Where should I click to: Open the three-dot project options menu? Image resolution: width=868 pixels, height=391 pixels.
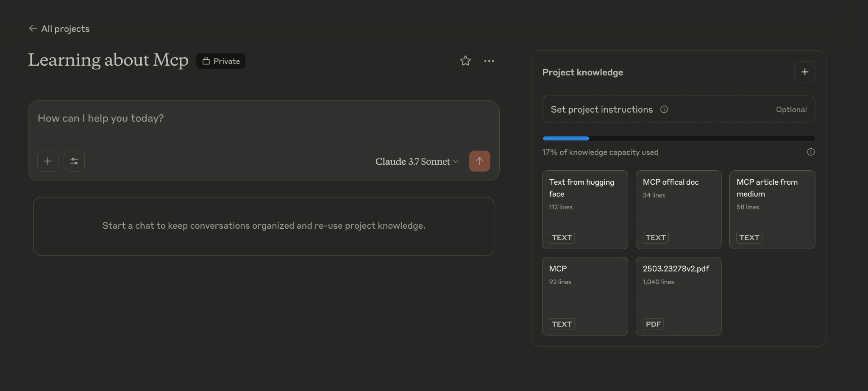click(489, 61)
